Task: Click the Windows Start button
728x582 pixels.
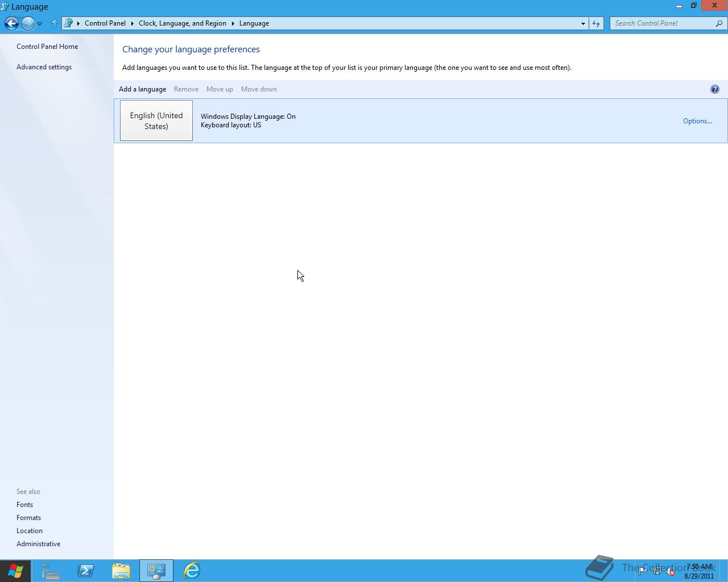Action: point(15,571)
